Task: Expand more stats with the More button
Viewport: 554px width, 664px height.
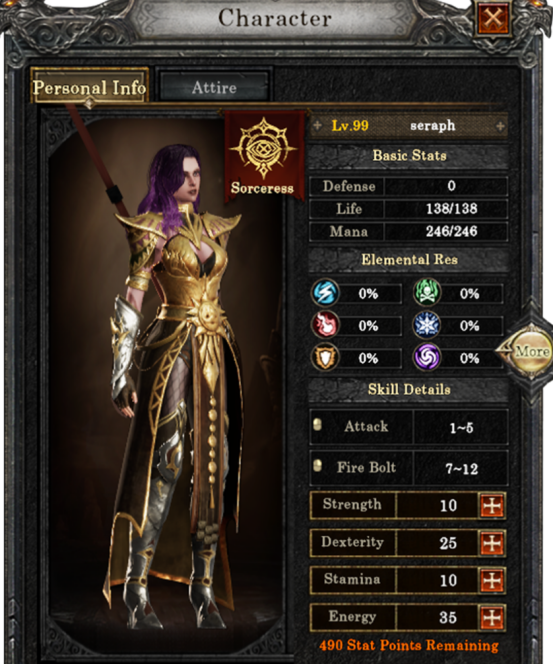Action: pos(530,351)
